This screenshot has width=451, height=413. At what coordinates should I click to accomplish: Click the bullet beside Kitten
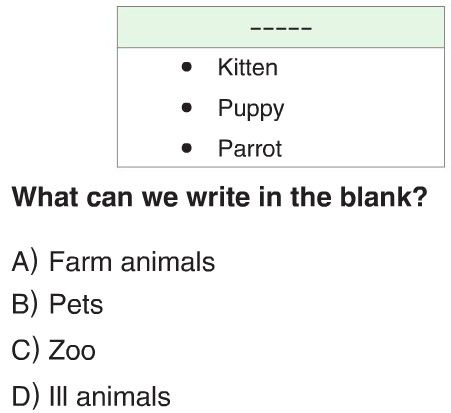tap(187, 67)
